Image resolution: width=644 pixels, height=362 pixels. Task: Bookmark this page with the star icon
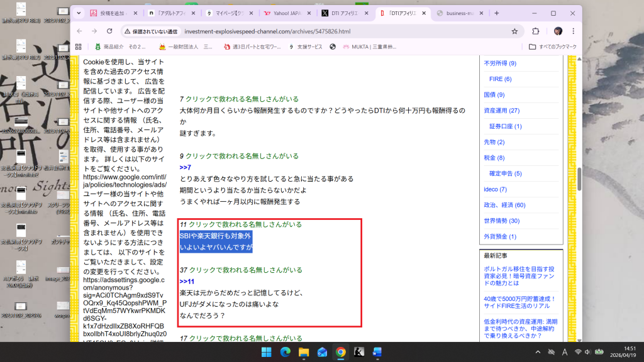tap(514, 31)
